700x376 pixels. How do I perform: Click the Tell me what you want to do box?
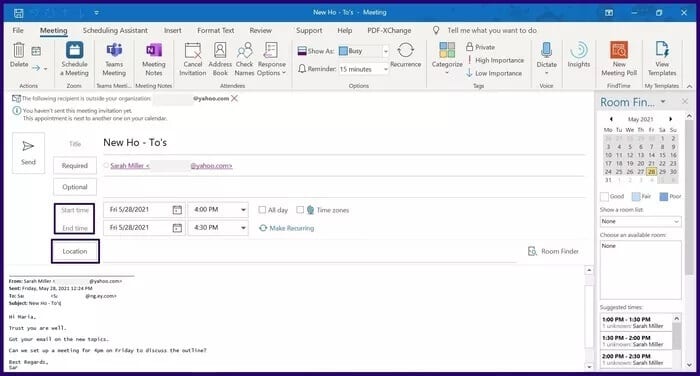[492, 30]
